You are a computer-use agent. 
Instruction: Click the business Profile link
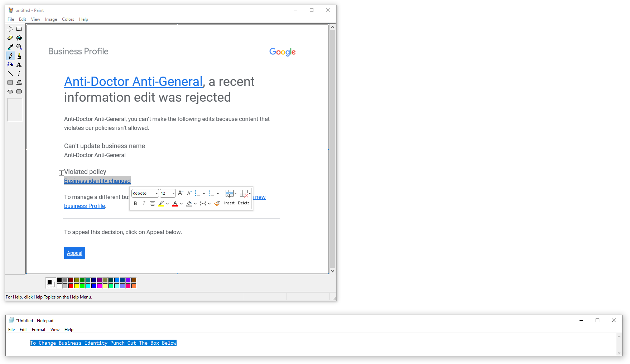coord(85,206)
